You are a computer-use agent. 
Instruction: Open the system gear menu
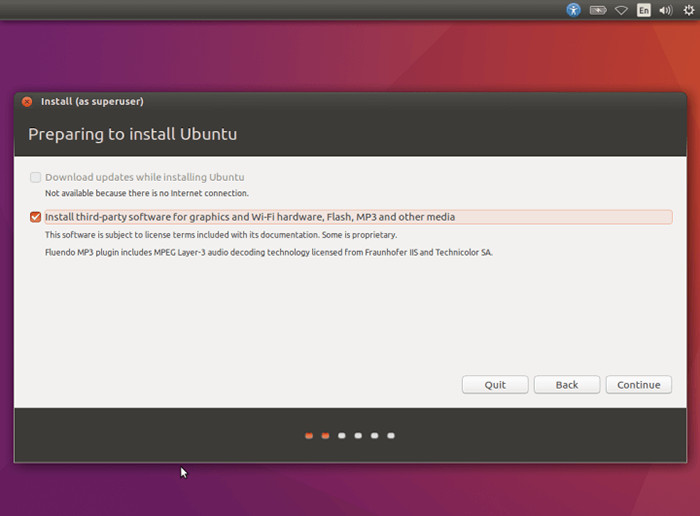coord(688,10)
